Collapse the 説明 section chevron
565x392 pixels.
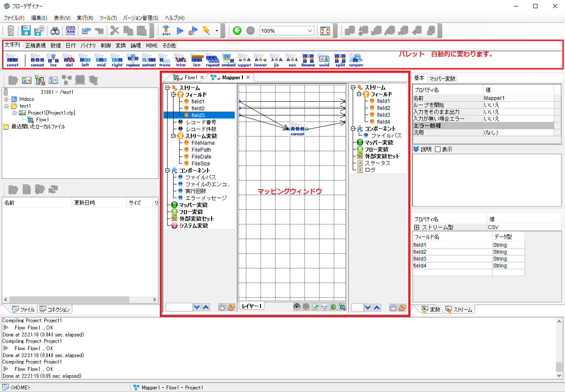tap(416, 149)
